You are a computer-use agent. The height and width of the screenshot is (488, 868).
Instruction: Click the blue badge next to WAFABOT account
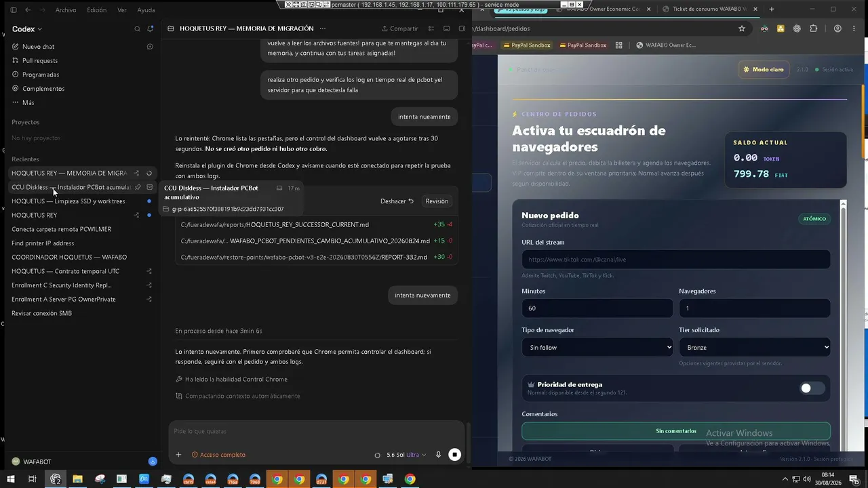(153, 462)
